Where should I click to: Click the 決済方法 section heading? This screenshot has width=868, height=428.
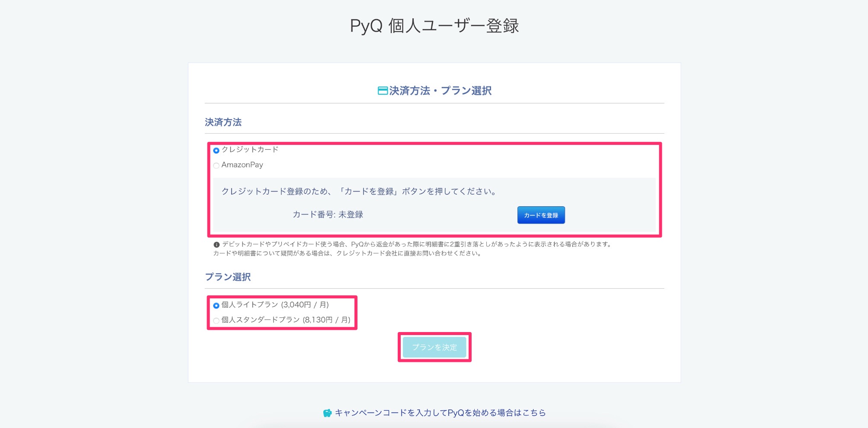(224, 122)
